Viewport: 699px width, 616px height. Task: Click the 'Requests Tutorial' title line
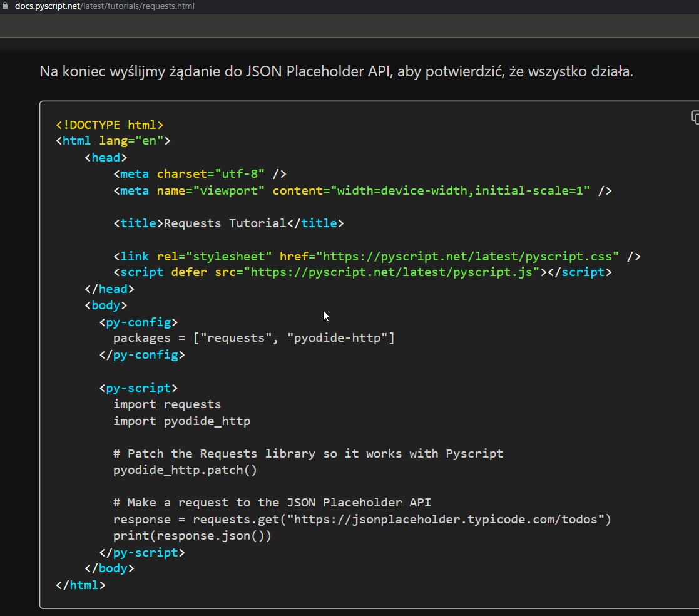pos(228,223)
